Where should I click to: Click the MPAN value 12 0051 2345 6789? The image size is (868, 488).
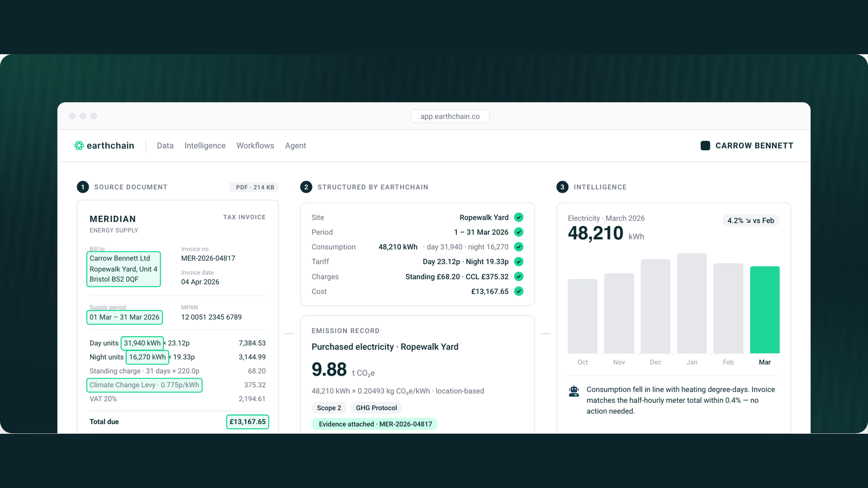(x=212, y=317)
